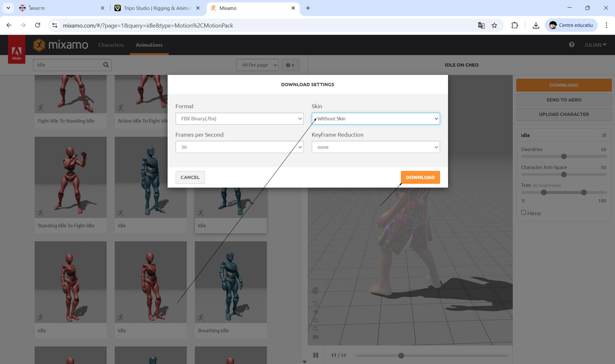Open the browser extensions icon

click(515, 25)
